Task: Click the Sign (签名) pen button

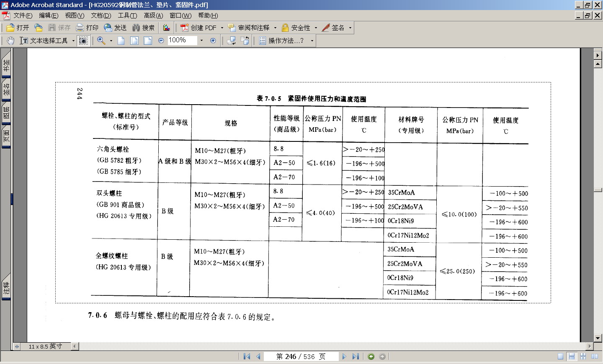Action: 333,28
